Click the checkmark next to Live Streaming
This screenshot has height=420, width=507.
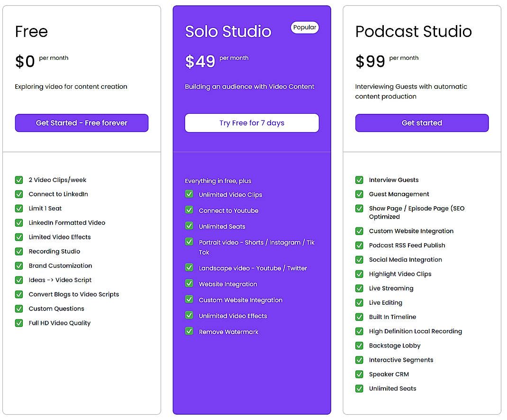coord(359,288)
